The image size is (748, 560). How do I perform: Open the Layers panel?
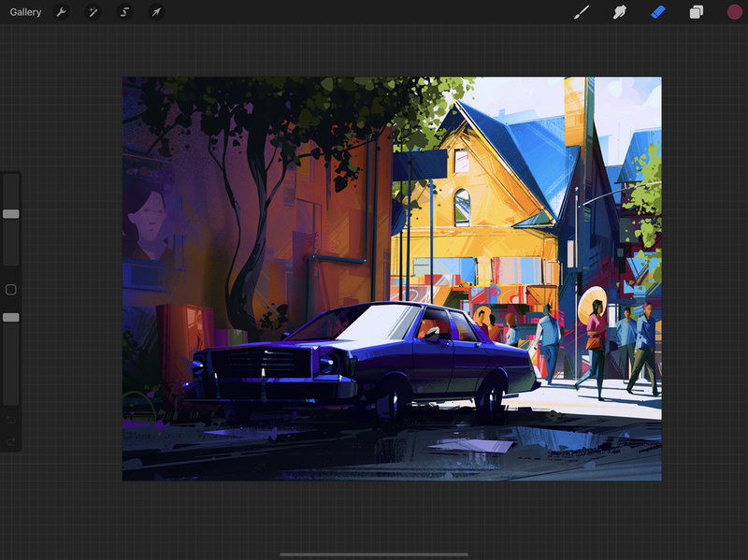696,12
